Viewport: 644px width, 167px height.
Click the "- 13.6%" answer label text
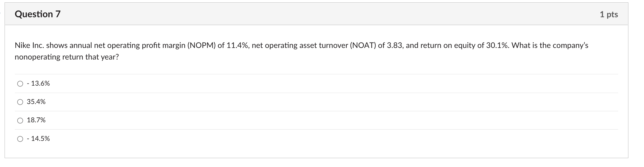point(38,83)
